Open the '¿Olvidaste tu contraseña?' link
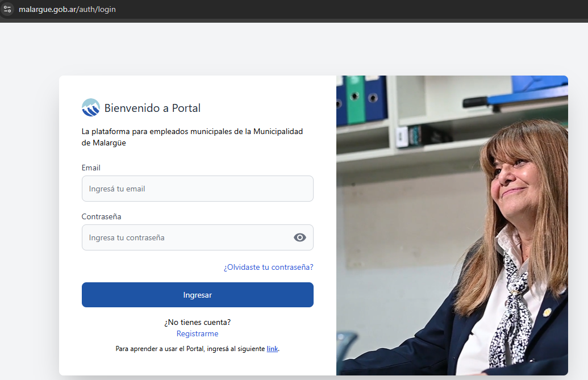Viewport: 588px width, 380px height. coord(268,267)
